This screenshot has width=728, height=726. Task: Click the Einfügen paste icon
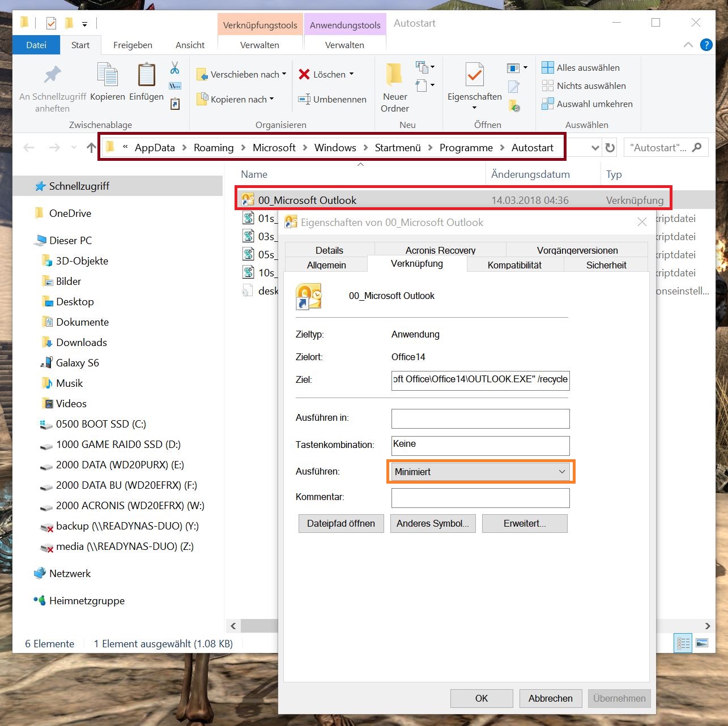tap(147, 75)
